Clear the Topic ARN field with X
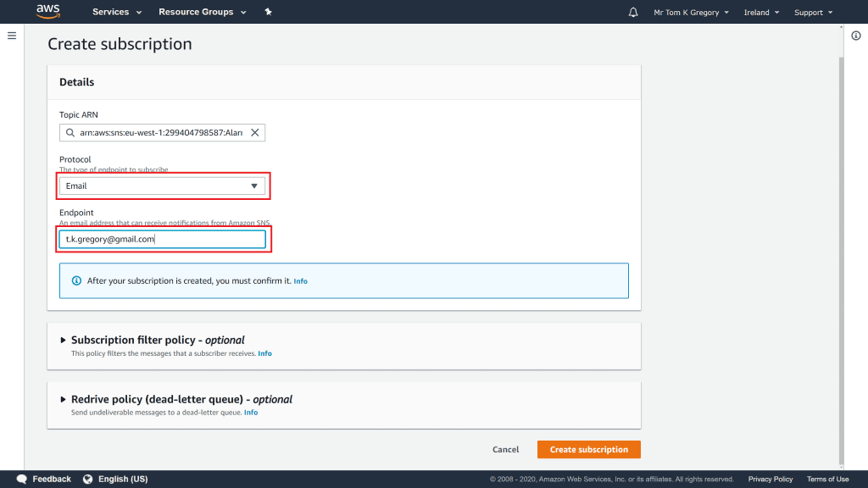The height and width of the screenshot is (488, 868). [254, 133]
